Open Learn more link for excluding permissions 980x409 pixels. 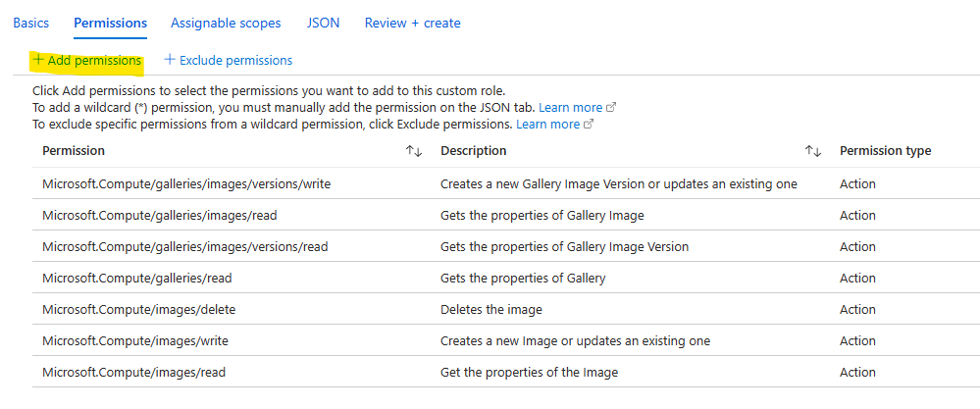click(547, 125)
